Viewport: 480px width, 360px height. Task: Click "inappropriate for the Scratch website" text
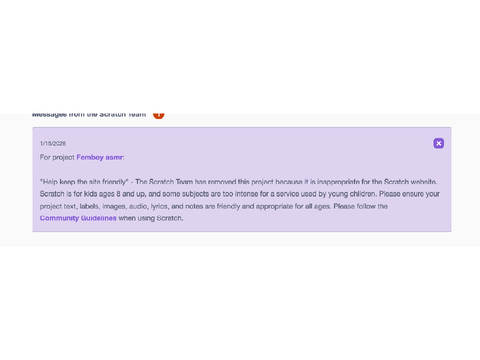(377, 182)
